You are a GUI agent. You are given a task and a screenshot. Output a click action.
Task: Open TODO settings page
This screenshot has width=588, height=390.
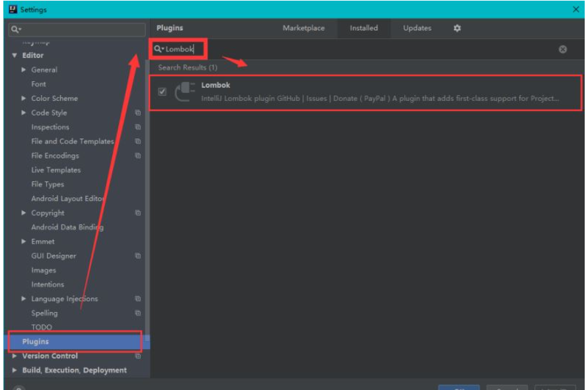(x=42, y=327)
